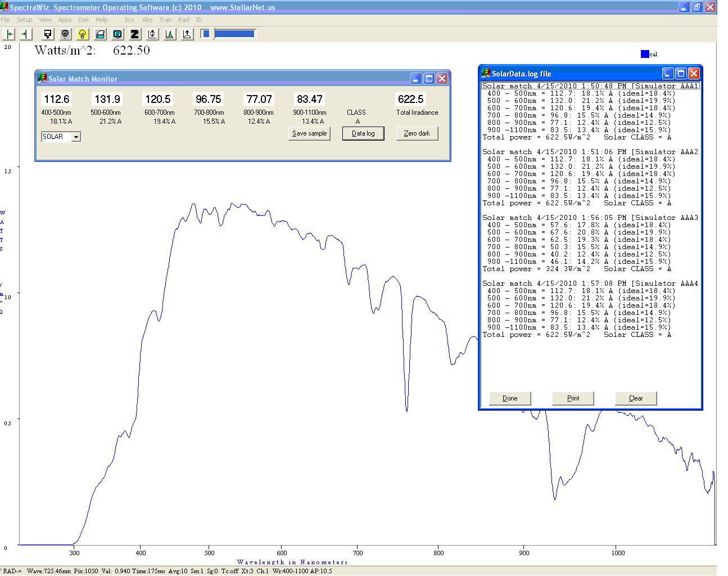Open the Setup menu
This screenshot has width=728, height=576.
[24, 20]
